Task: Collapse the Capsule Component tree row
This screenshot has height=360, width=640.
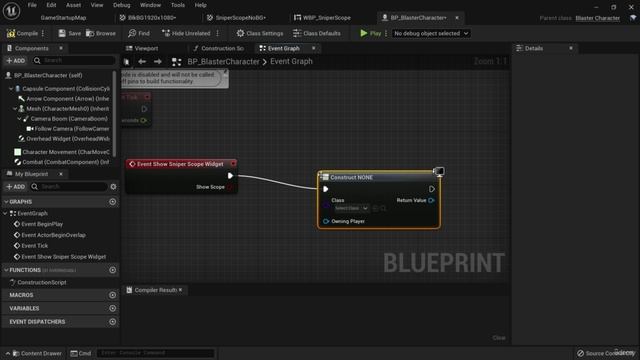Action: [x=11, y=89]
